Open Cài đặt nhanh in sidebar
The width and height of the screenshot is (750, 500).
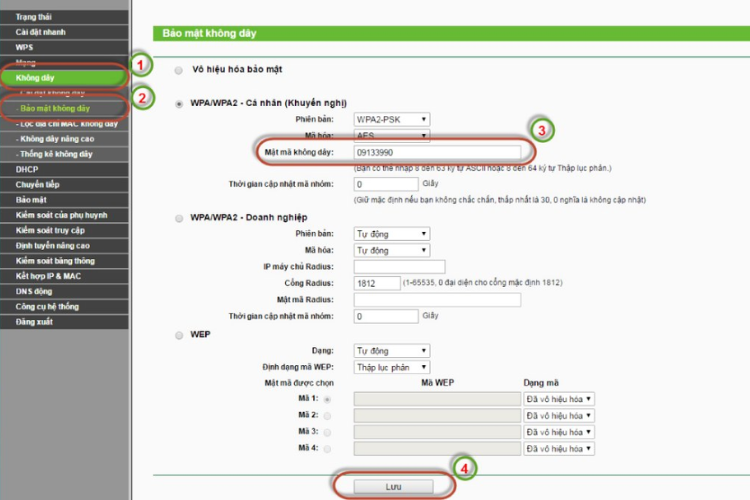coord(64,32)
